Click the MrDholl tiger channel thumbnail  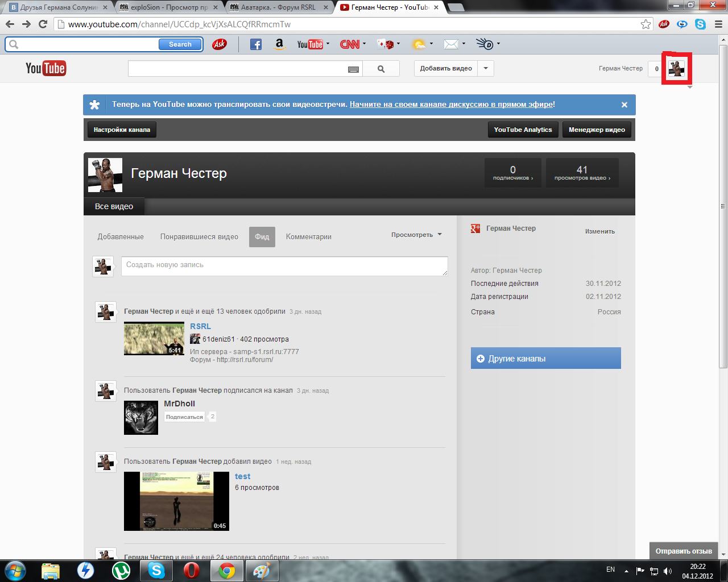141,418
